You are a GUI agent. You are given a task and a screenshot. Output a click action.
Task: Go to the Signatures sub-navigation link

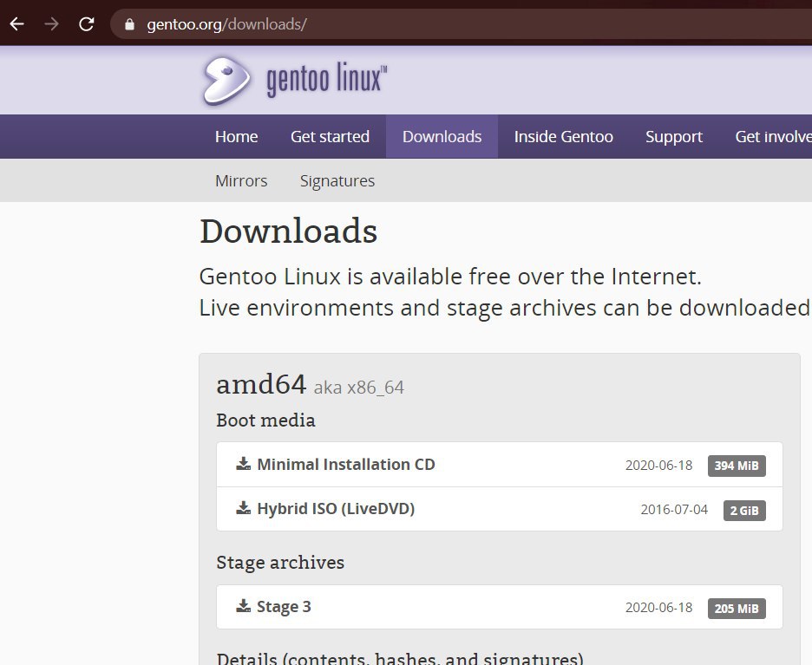[x=337, y=181]
